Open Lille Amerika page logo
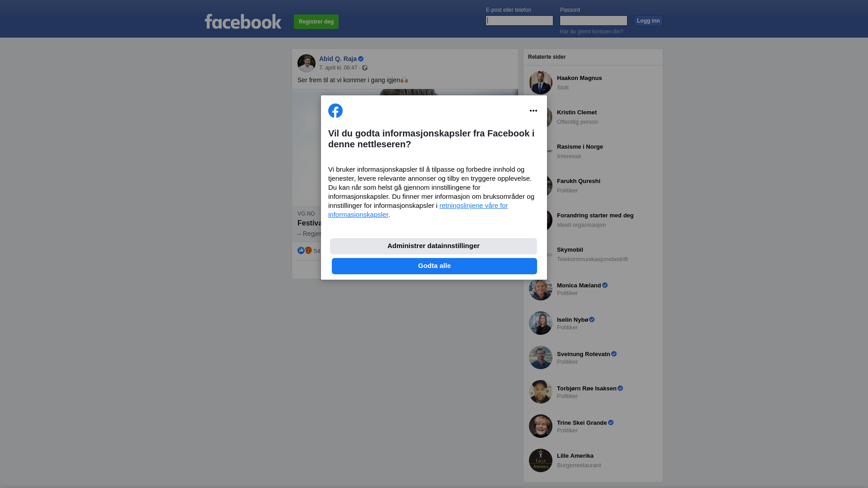Screen dimensions: 868x488 [x=541, y=460]
